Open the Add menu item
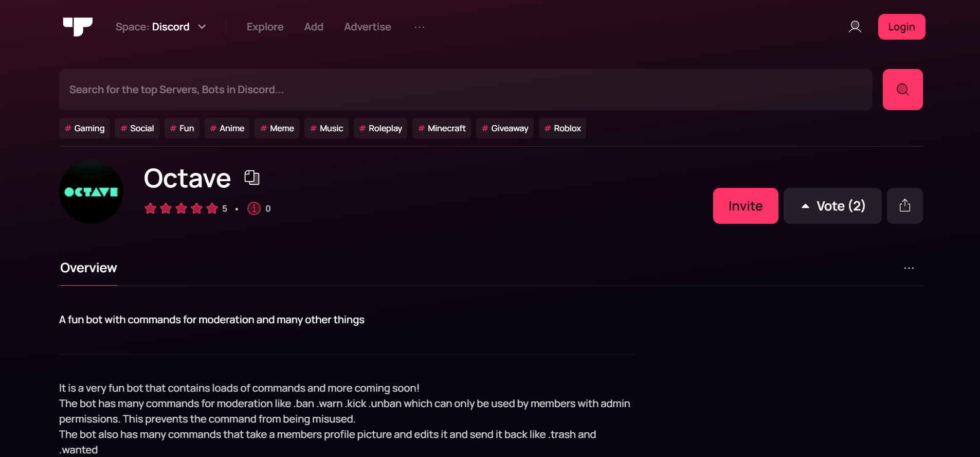Viewport: 980px width, 457px height. [x=314, y=27]
